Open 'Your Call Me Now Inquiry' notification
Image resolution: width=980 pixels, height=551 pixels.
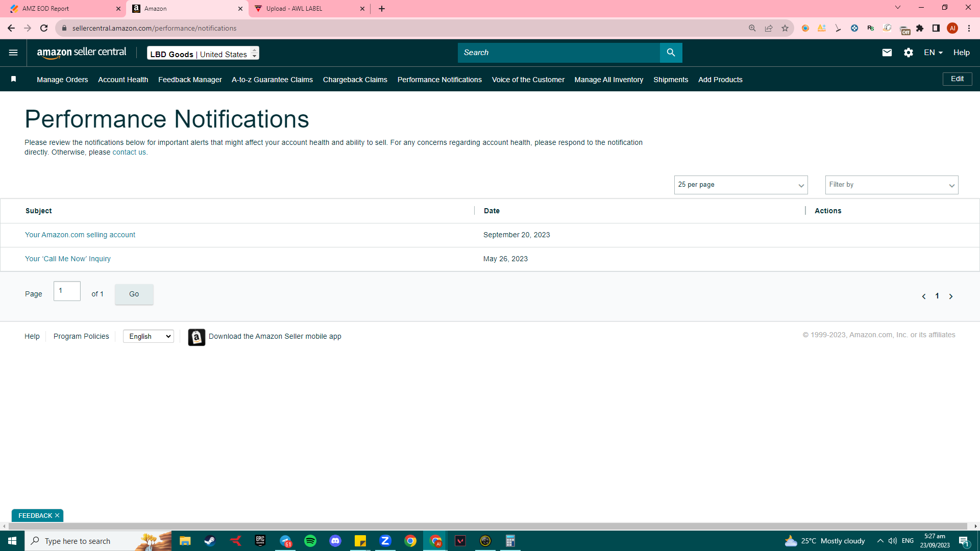68,259
